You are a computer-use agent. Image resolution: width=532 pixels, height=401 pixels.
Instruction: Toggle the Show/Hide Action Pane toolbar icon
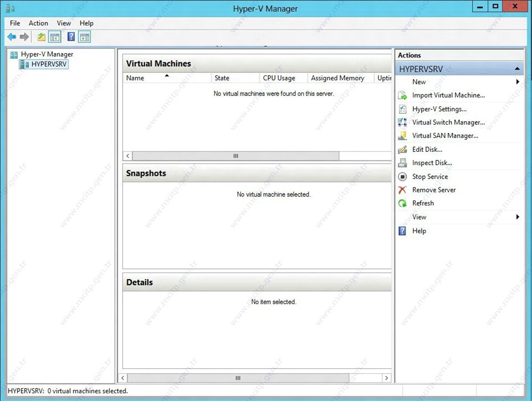[85, 37]
